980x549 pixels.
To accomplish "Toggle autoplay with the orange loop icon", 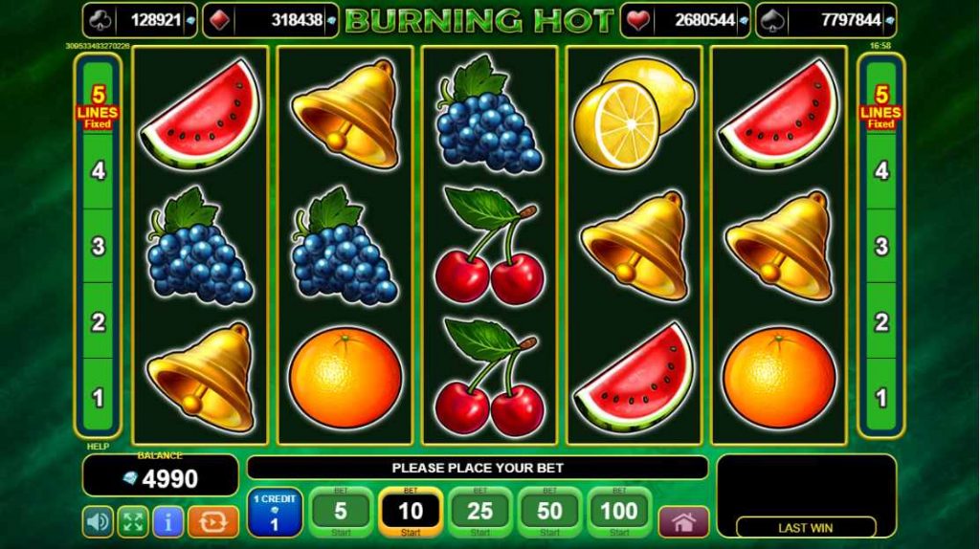I will (x=213, y=521).
